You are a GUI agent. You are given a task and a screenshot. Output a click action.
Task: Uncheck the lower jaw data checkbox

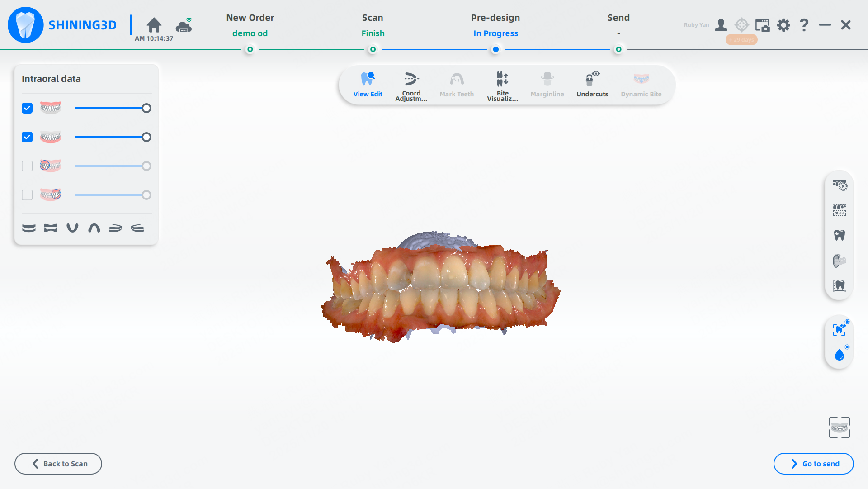(x=27, y=137)
